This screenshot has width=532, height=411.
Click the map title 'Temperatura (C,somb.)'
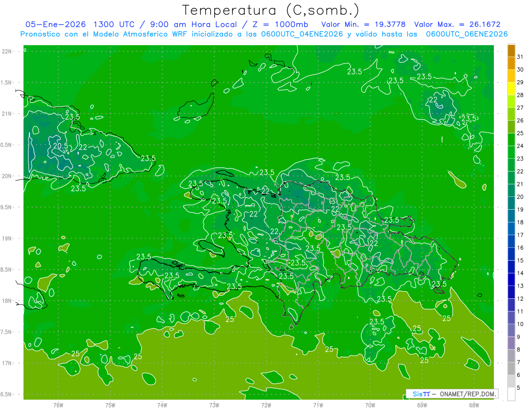pyautogui.click(x=271, y=10)
